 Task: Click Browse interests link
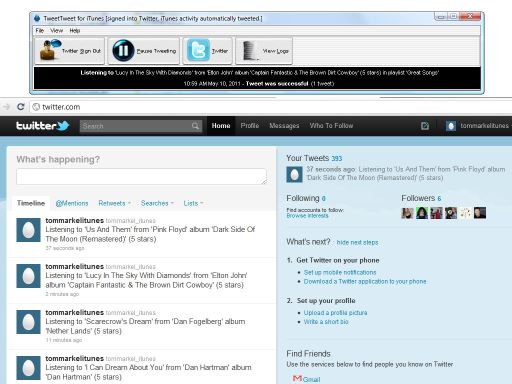(307, 216)
